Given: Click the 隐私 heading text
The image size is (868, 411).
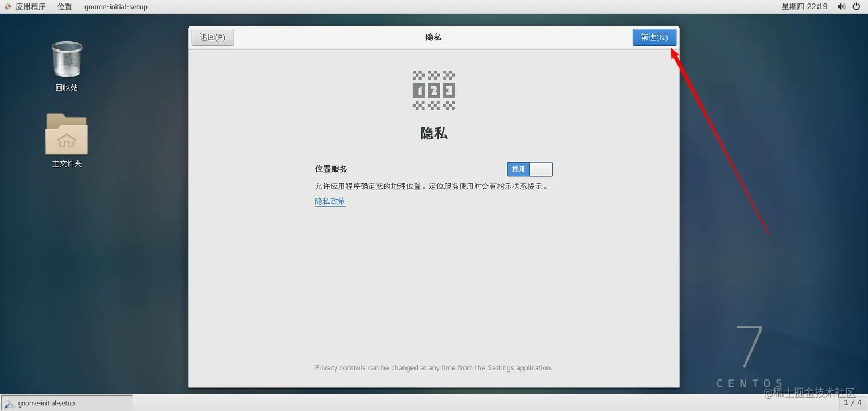Looking at the screenshot, I should coord(434,134).
